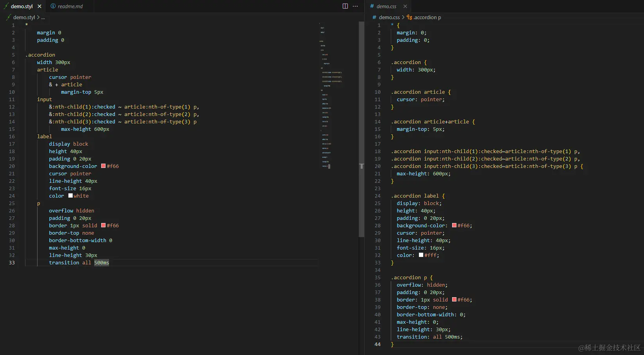Click 'overflow: hidden;' in demo.css
This screenshot has height=355, width=644.
[x=422, y=285]
